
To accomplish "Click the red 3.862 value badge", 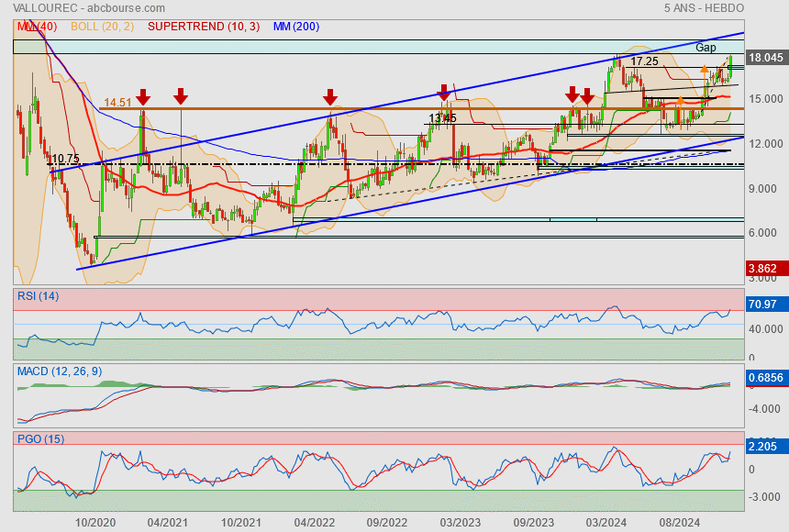I will (x=766, y=268).
